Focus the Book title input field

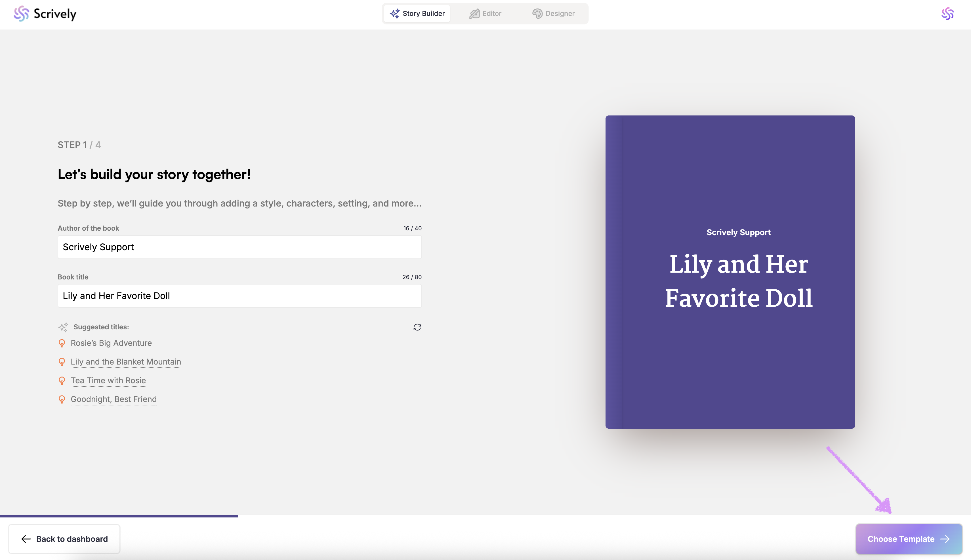[239, 296]
